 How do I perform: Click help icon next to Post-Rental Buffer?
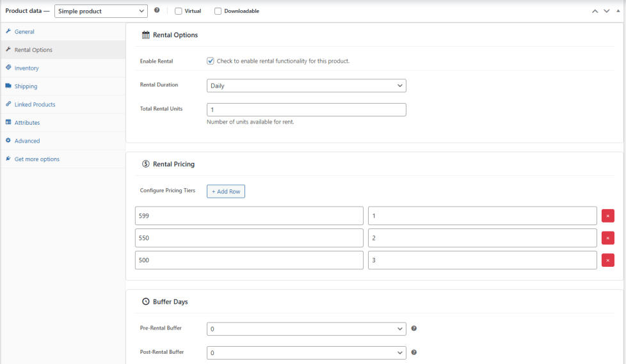pyautogui.click(x=414, y=352)
